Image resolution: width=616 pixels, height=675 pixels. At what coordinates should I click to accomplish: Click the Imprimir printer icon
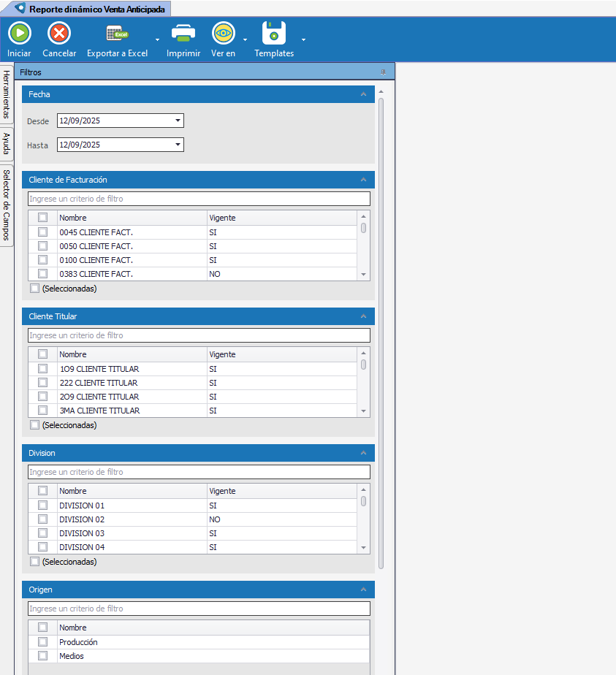(x=183, y=34)
